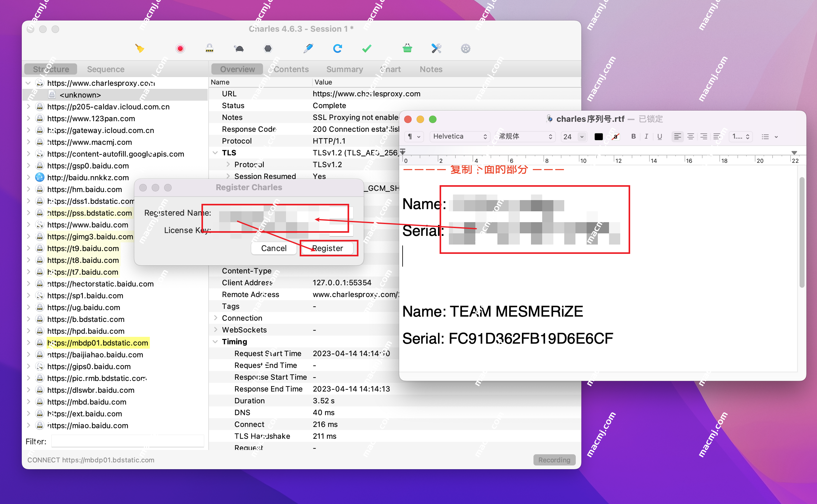Switch to the Sequence view tab
The width and height of the screenshot is (817, 504).
[x=106, y=69]
